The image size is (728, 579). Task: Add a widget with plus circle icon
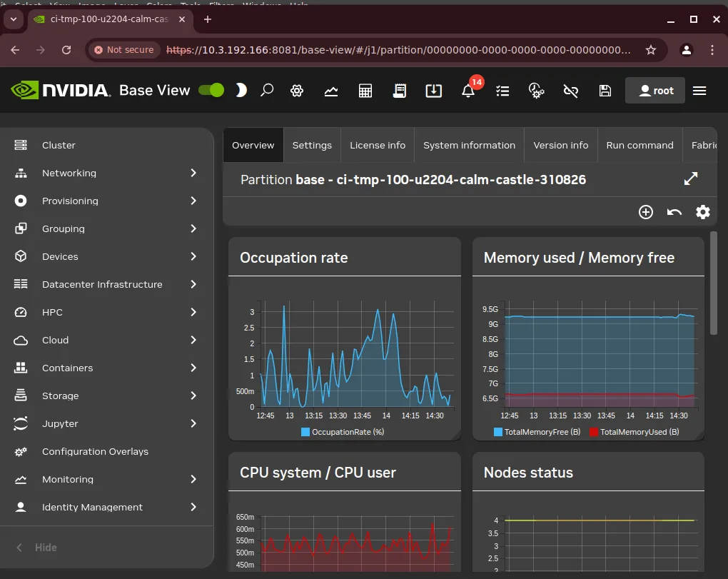(645, 212)
